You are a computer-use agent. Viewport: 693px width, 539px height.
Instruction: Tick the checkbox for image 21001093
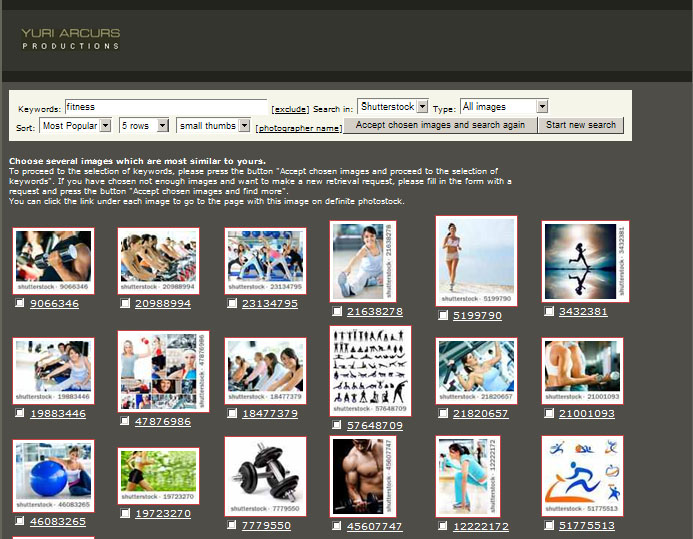click(549, 413)
